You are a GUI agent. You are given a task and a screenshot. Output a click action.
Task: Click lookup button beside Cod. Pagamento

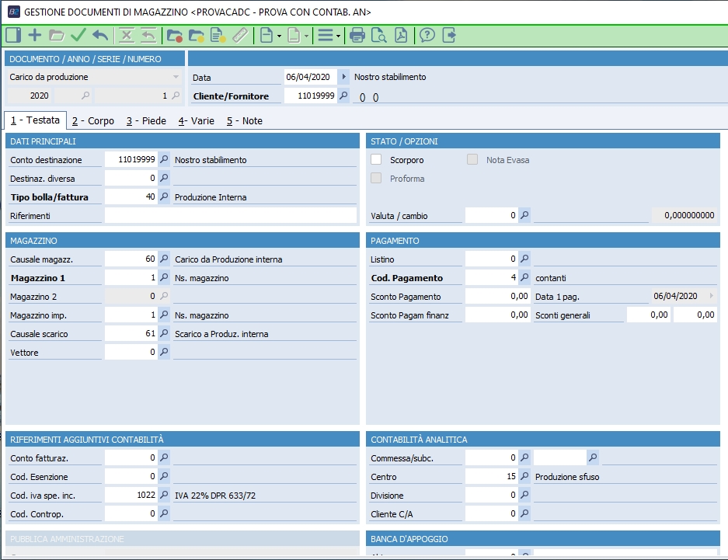click(x=524, y=278)
